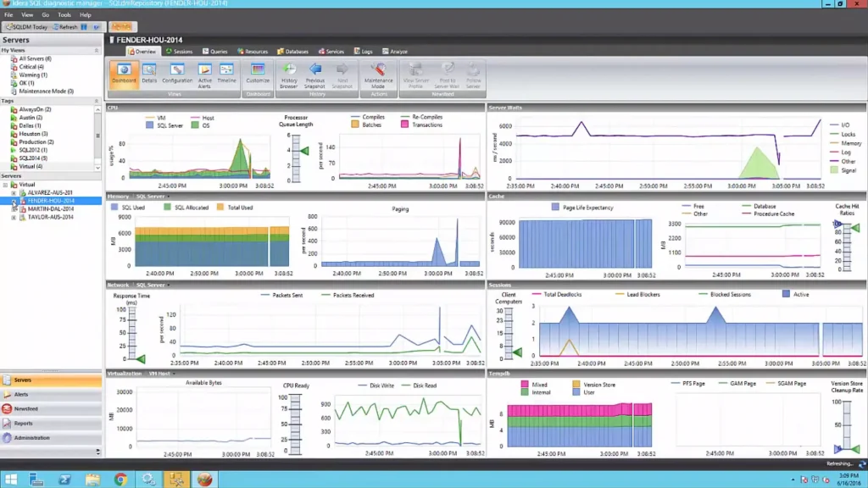The image size is (868, 488).
Task: Switch to the Services tab
Action: pyautogui.click(x=331, y=52)
